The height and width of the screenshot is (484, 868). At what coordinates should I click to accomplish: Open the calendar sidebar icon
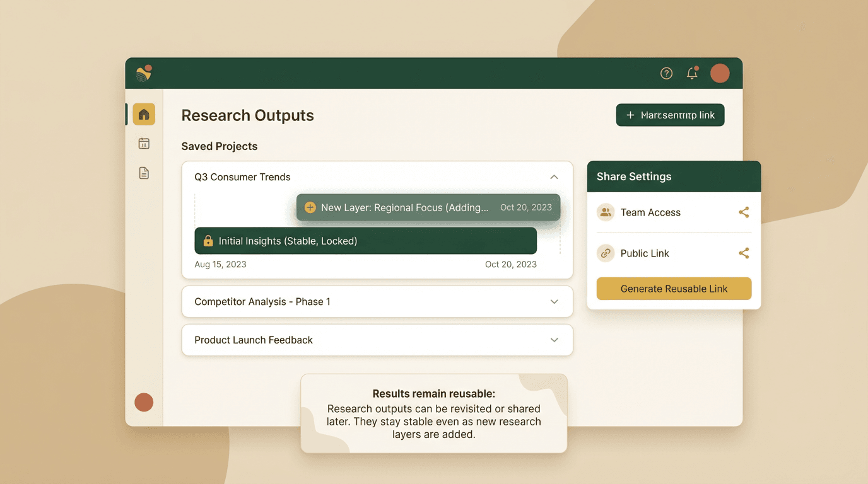click(x=144, y=144)
